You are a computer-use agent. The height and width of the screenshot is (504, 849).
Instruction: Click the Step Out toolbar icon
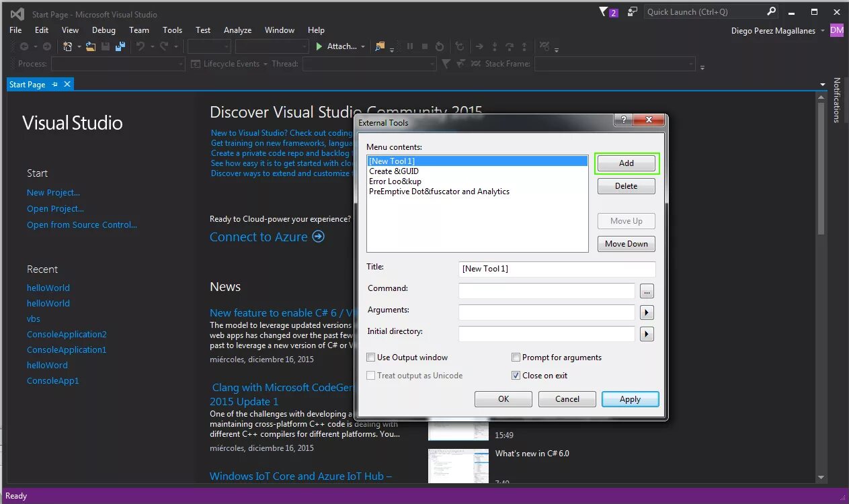tap(524, 46)
